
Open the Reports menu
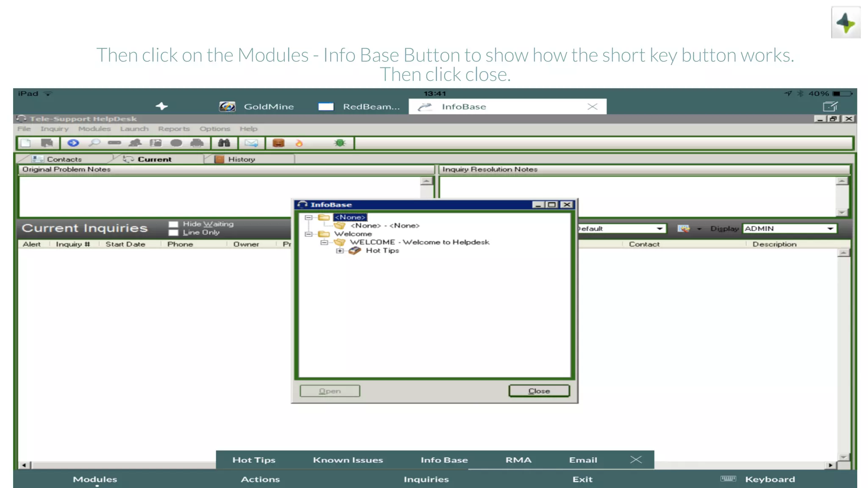pos(174,129)
